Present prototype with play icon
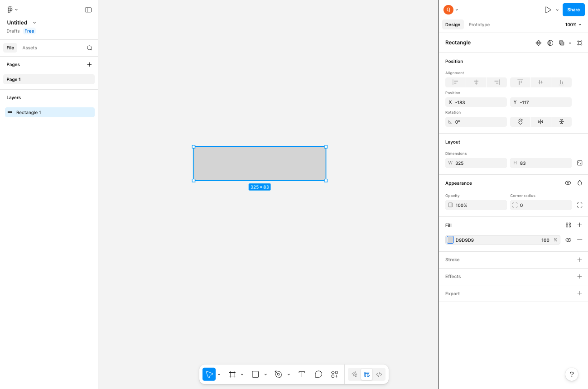Viewport: 588px width, 389px height. pyautogui.click(x=548, y=10)
